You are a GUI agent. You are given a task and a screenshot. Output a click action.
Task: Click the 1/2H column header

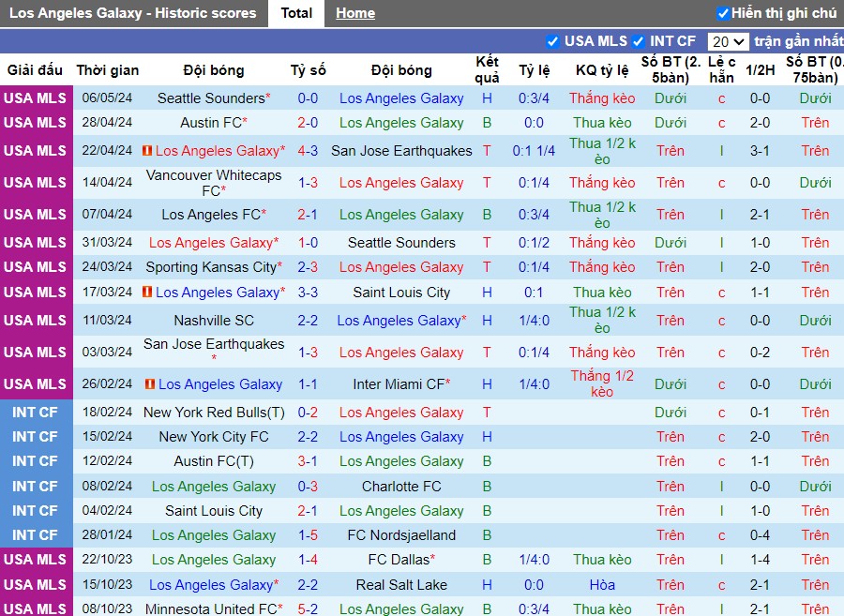(760, 70)
